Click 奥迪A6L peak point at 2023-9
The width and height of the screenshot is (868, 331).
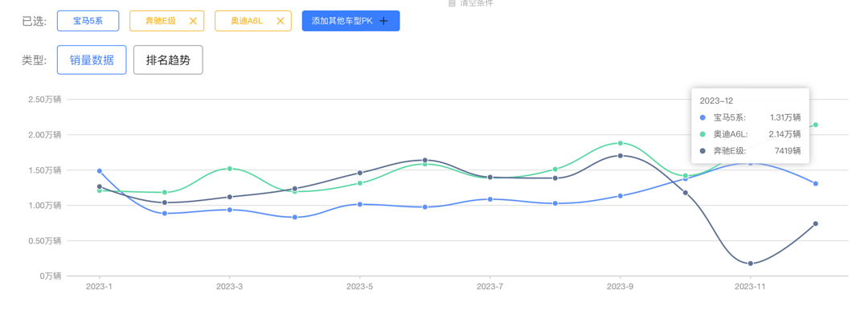click(x=620, y=143)
